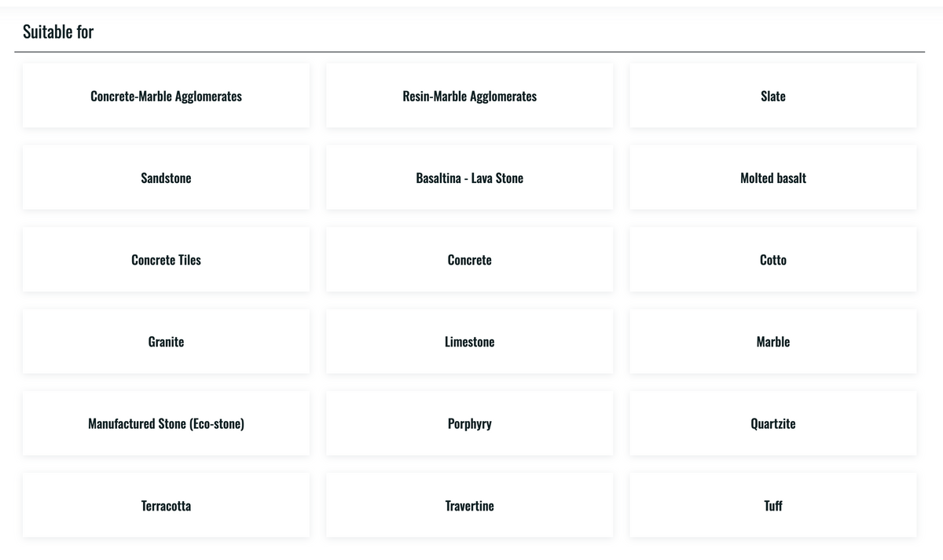Viewport: 943px width, 560px height.
Task: Click the Sandstone card
Action: (x=166, y=178)
